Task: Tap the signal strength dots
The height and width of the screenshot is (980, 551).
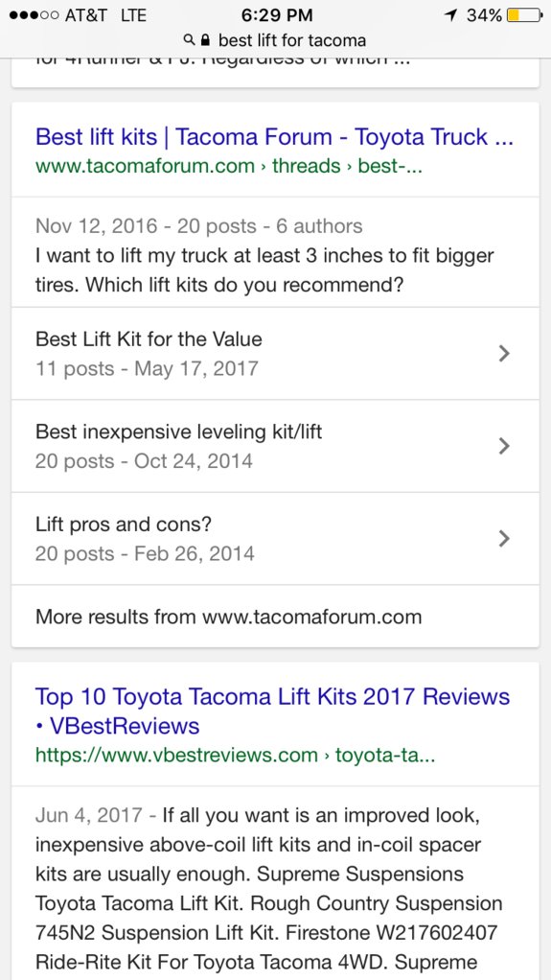Action: click(x=34, y=15)
